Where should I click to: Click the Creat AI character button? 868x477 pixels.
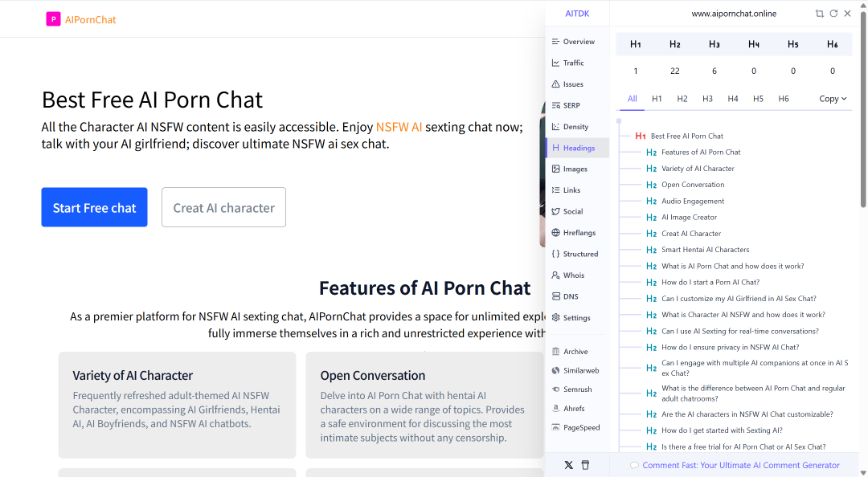223,207
